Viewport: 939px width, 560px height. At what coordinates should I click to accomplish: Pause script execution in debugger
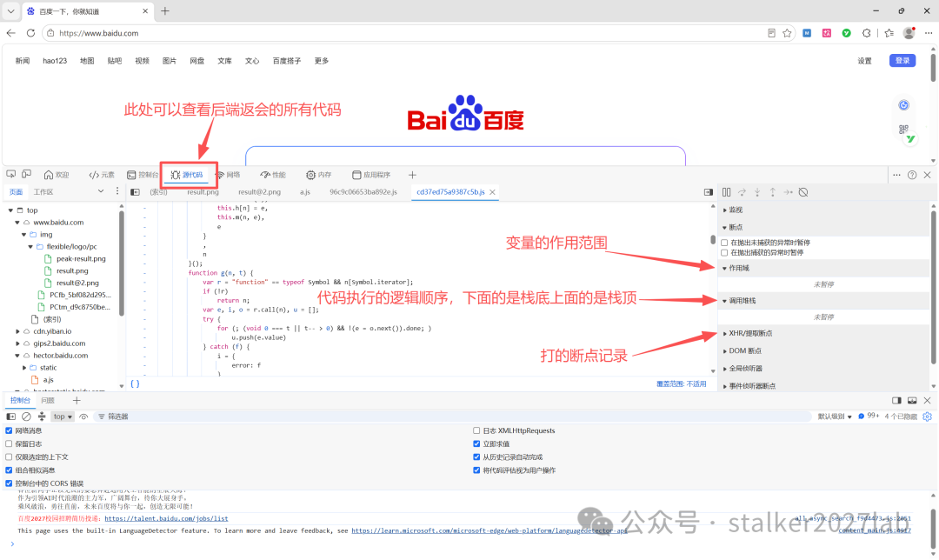(x=726, y=192)
